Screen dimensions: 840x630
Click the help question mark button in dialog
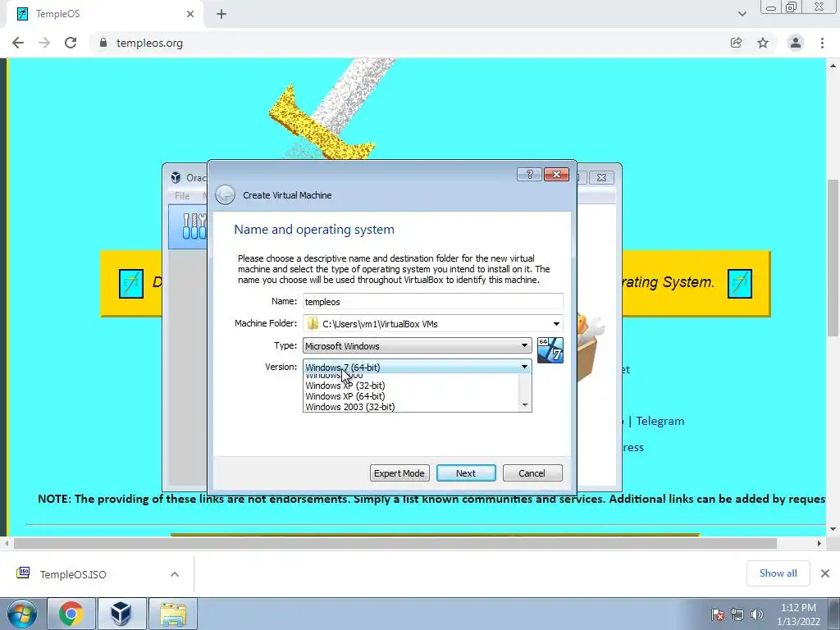[529, 175]
